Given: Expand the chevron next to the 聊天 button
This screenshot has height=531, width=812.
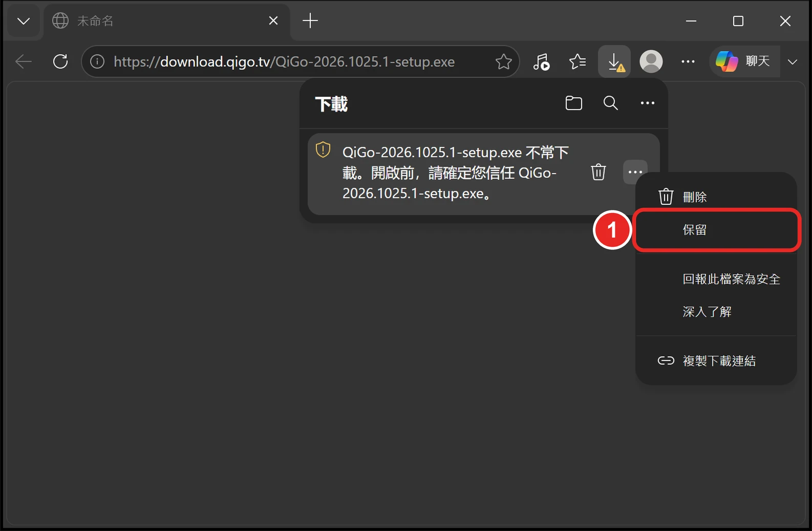Looking at the screenshot, I should [x=793, y=62].
